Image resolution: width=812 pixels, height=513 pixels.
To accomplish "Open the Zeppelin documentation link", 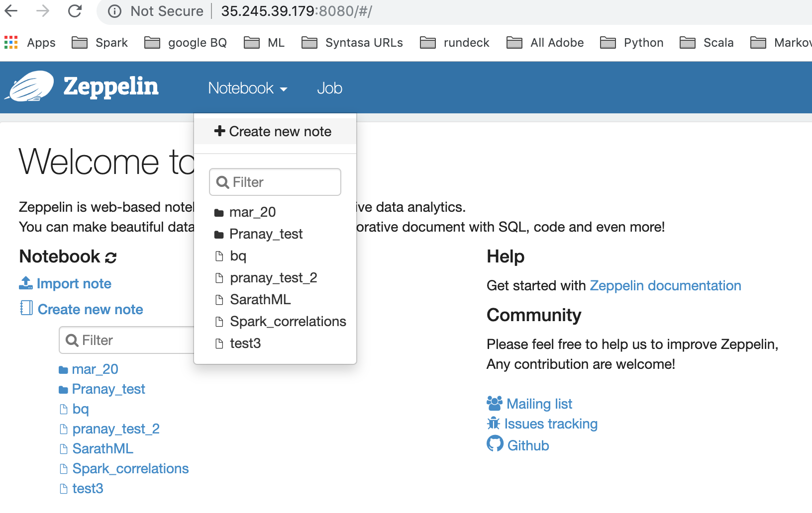I will pos(665,286).
